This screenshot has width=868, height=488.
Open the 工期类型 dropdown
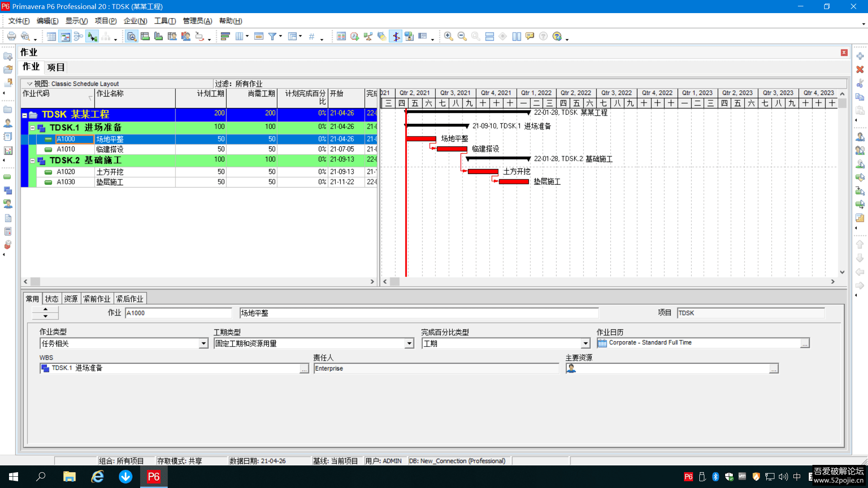point(409,344)
